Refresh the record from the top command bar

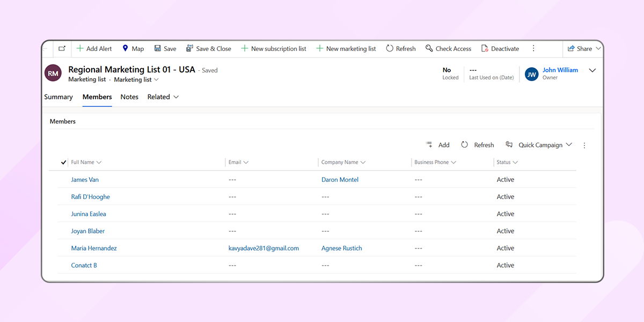(401, 48)
